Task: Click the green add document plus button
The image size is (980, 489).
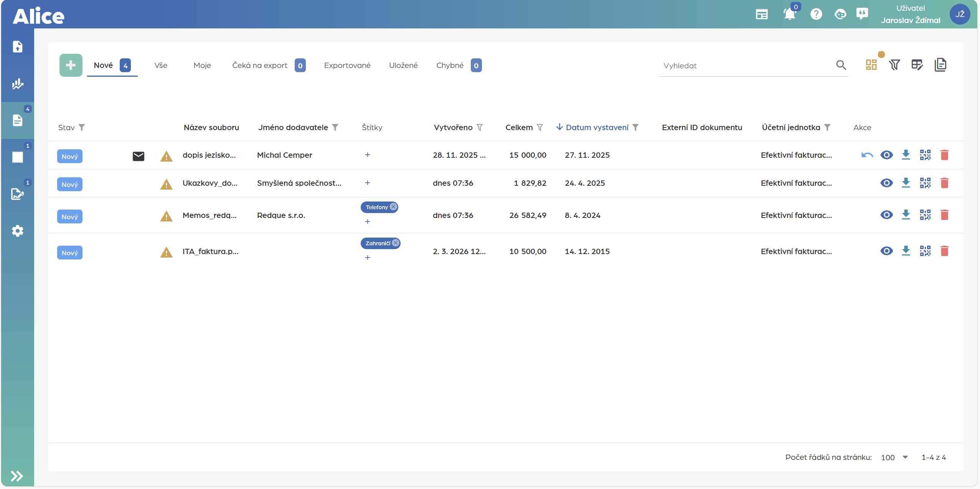Action: click(x=71, y=65)
